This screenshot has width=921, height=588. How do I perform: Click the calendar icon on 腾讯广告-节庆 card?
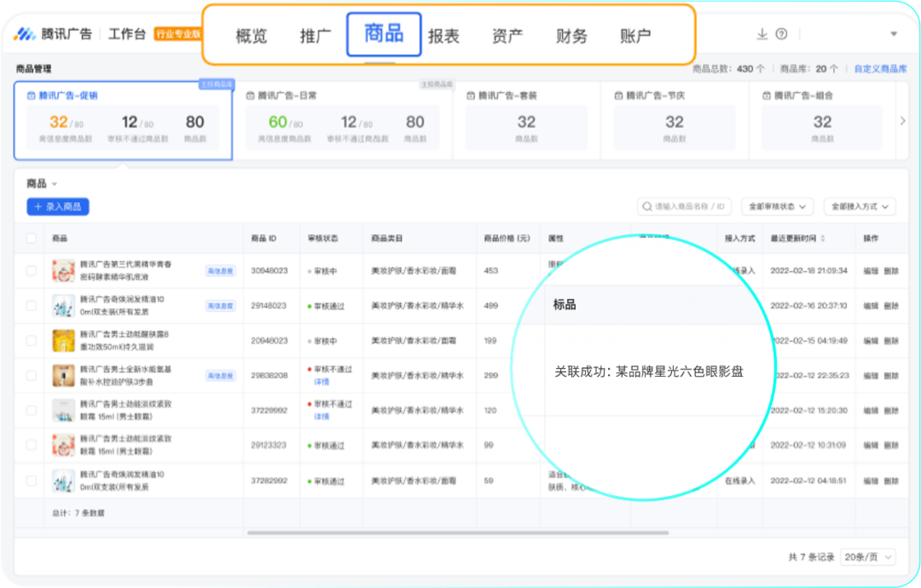tap(618, 96)
